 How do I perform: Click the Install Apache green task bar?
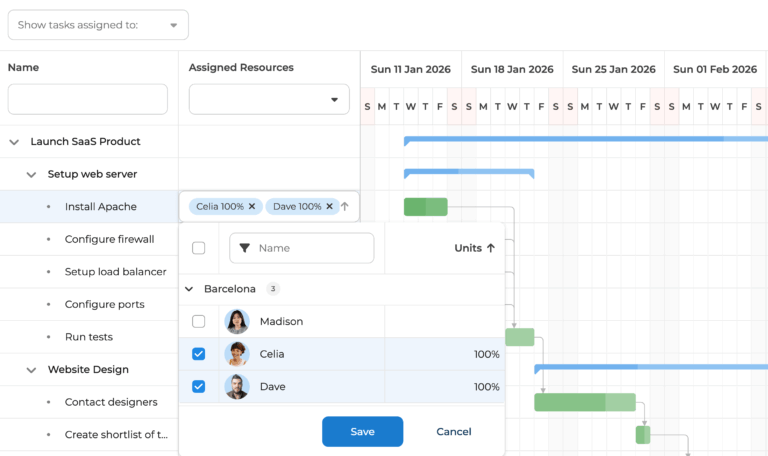click(425, 207)
